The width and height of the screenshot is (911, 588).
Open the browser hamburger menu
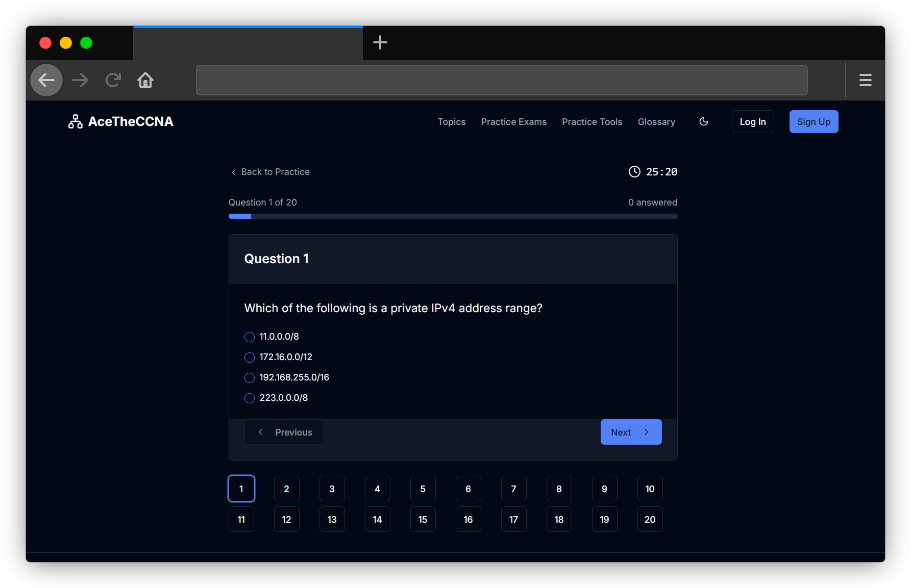pos(865,80)
